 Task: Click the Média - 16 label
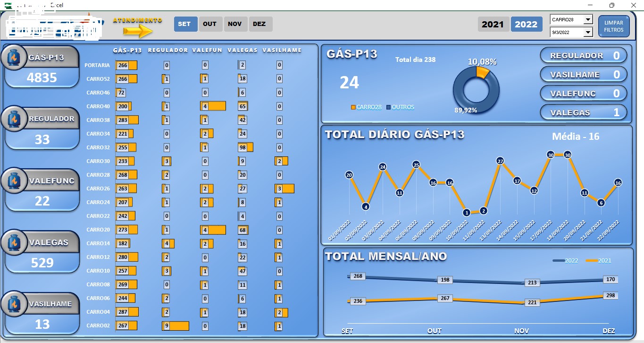click(x=576, y=137)
